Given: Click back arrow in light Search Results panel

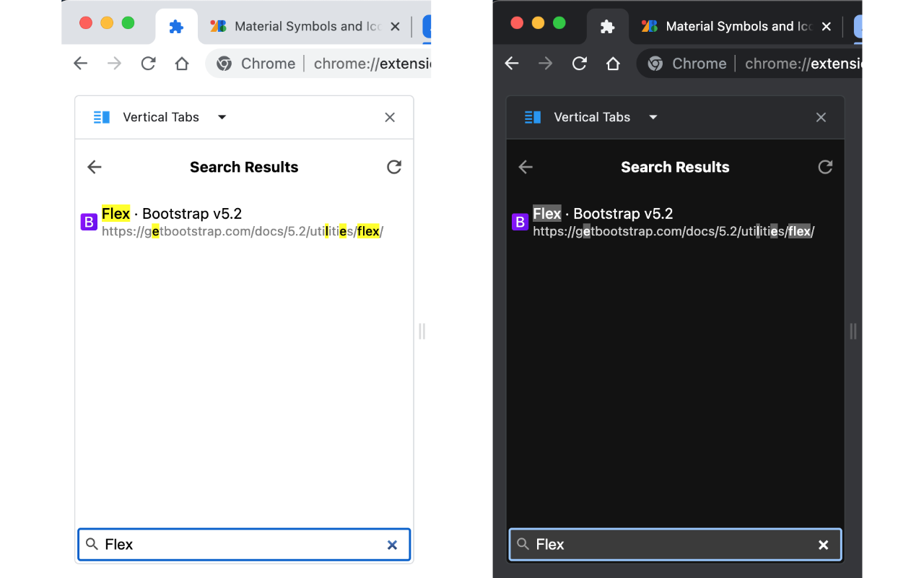Looking at the screenshot, I should [95, 167].
